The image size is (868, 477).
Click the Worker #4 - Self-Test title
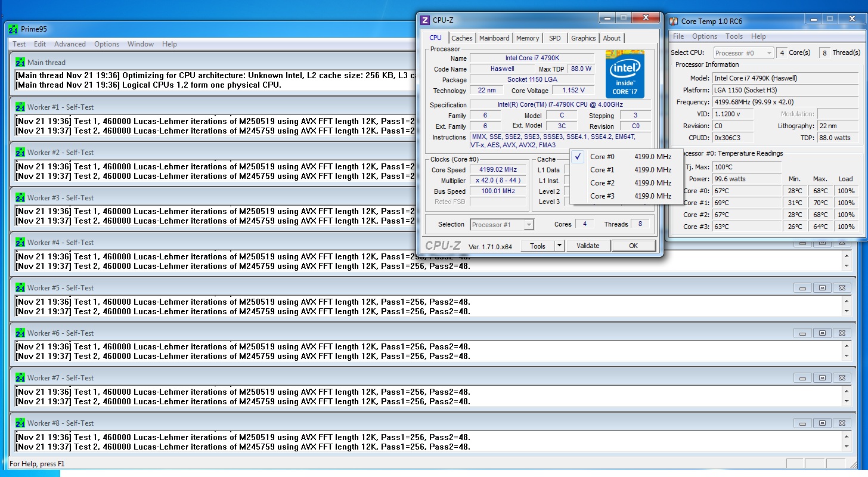click(x=60, y=243)
